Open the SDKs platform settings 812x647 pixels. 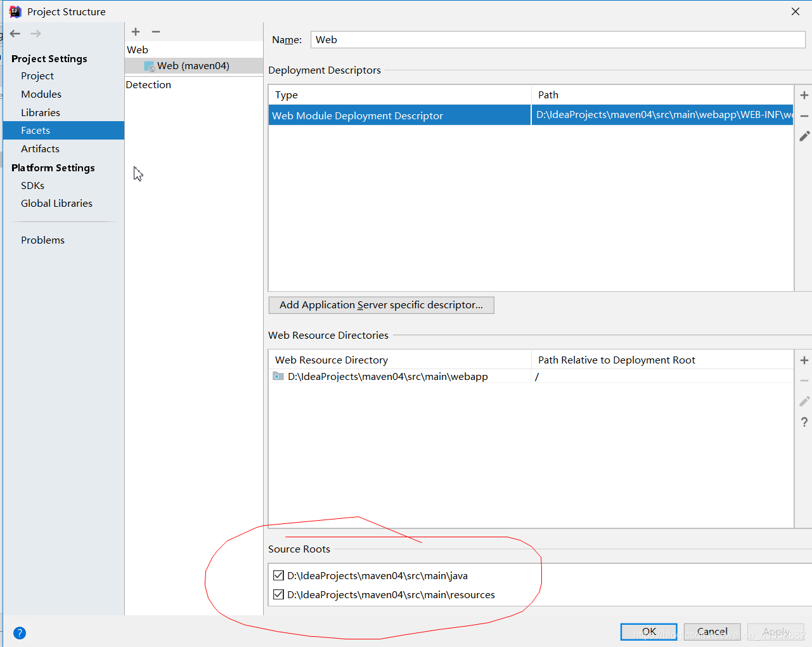[32, 185]
